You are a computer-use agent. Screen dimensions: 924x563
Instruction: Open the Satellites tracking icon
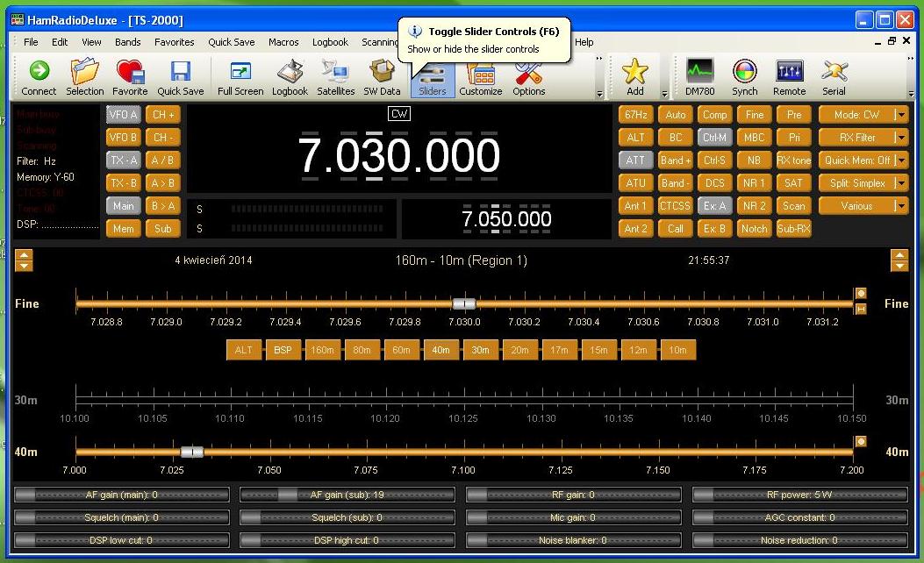coord(335,75)
